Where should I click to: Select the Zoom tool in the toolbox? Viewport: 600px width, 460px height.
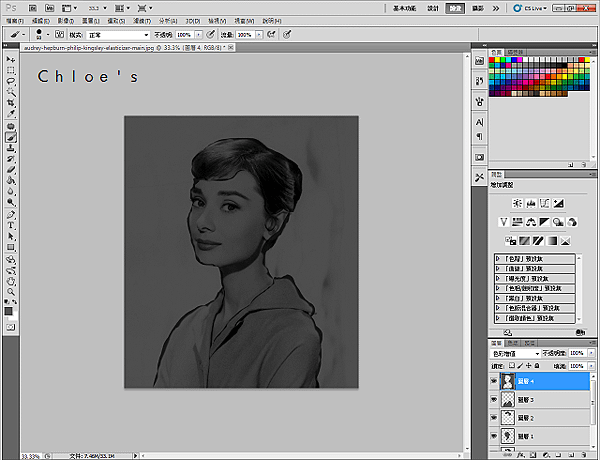(x=11, y=292)
